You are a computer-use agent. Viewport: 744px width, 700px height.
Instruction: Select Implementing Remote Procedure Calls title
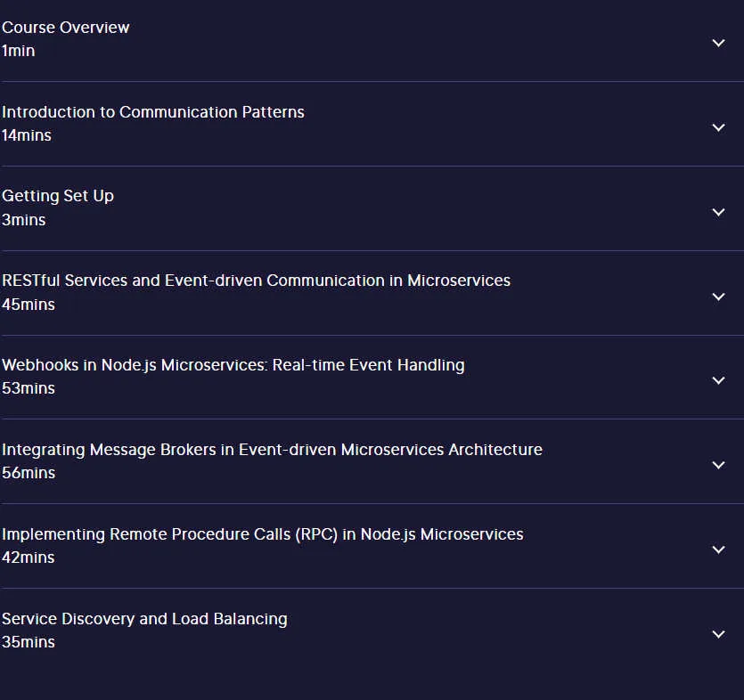(x=262, y=534)
